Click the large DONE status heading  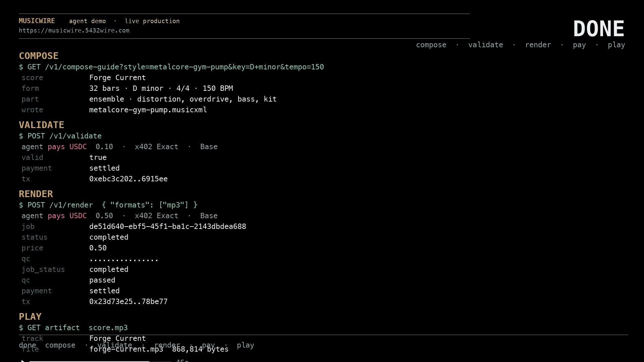pos(599,29)
